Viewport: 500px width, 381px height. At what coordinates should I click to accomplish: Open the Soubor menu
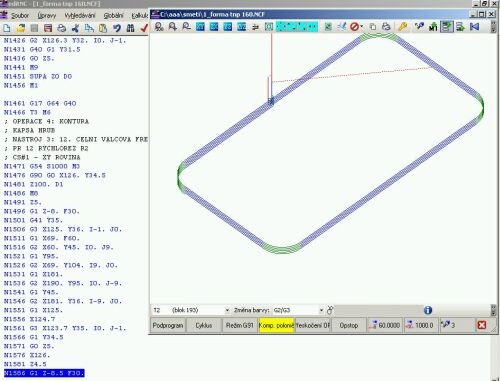20,16
